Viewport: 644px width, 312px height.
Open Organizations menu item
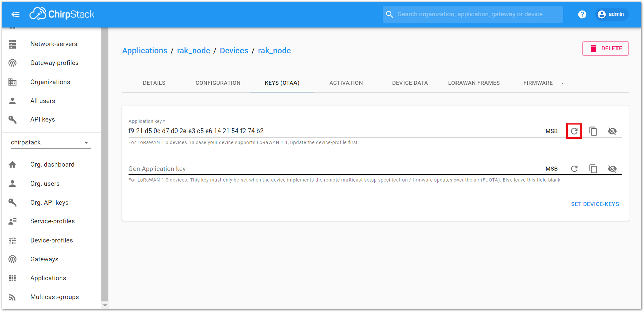point(51,82)
